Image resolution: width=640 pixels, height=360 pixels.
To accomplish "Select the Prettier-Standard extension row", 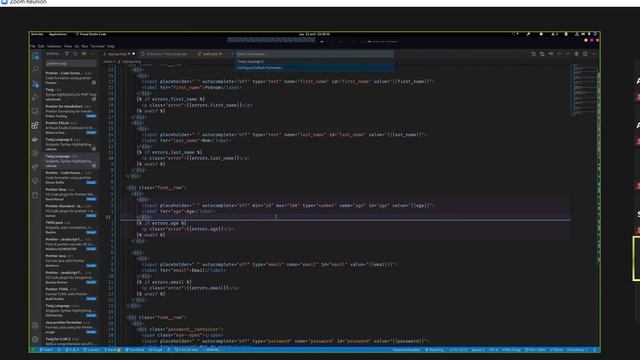I will (x=71, y=211).
